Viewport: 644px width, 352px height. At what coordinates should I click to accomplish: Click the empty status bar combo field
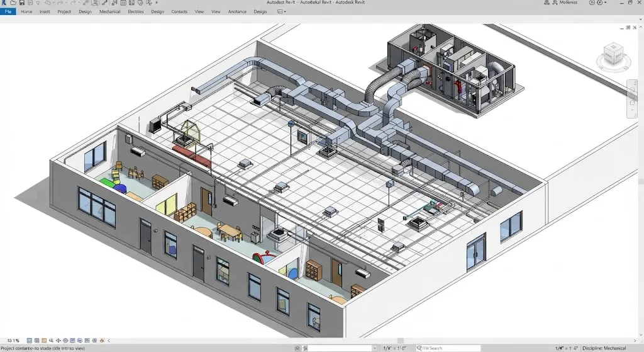pos(339,348)
